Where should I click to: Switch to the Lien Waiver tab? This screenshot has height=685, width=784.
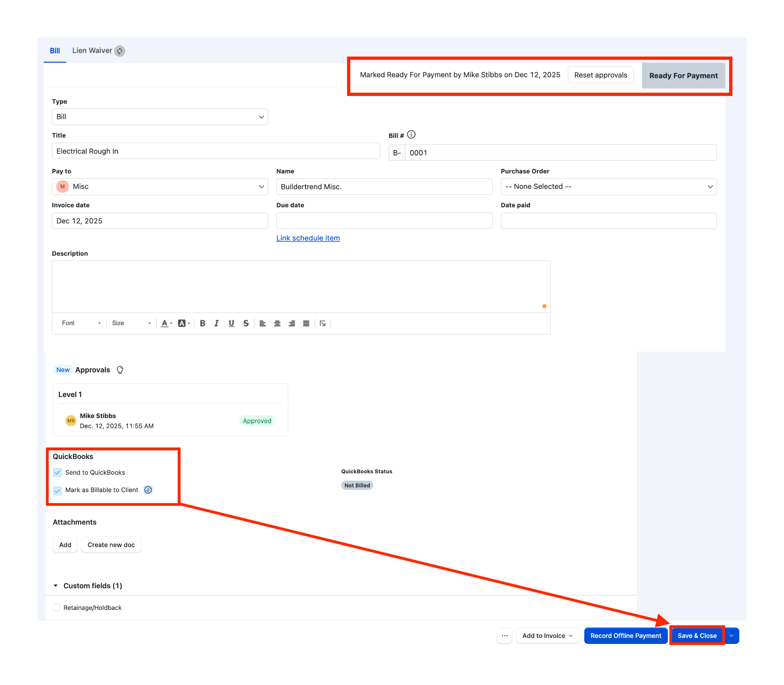(98, 50)
